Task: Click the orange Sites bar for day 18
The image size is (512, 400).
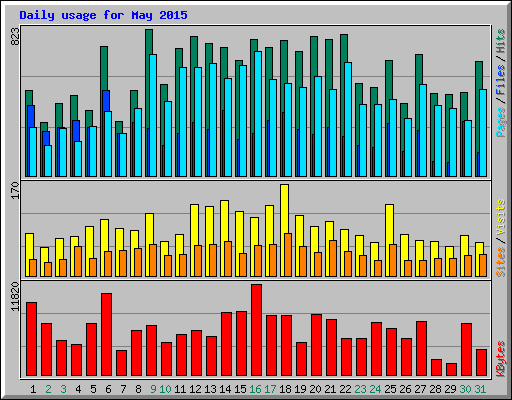Action: point(288,255)
